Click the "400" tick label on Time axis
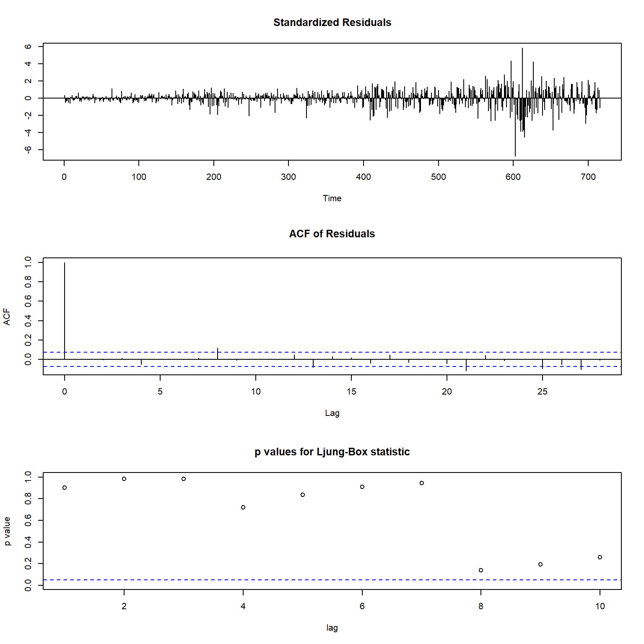Image resolution: width=644 pixels, height=644 pixels. click(x=364, y=177)
